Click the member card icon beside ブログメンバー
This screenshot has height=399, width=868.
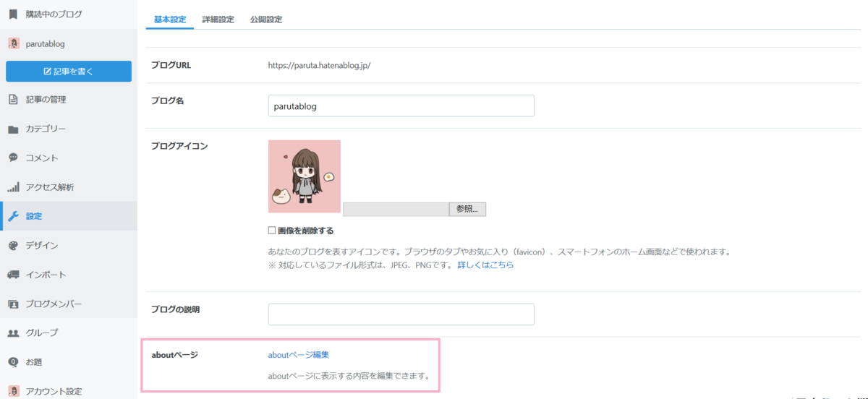[13, 304]
